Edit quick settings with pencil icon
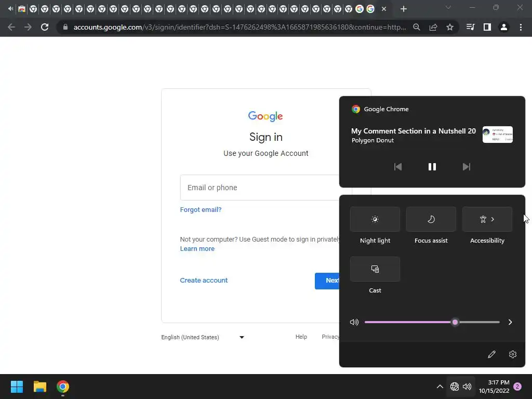Viewport: 532px width, 399px height. click(491, 354)
